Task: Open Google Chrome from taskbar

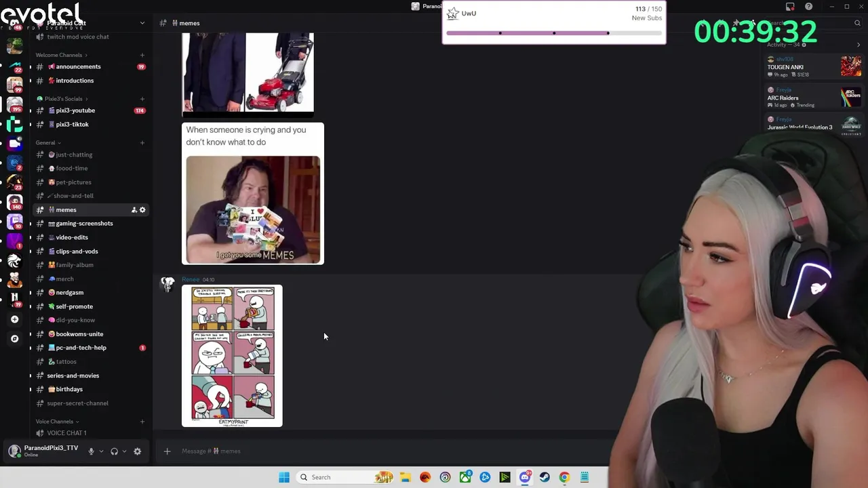Action: [x=564, y=477]
